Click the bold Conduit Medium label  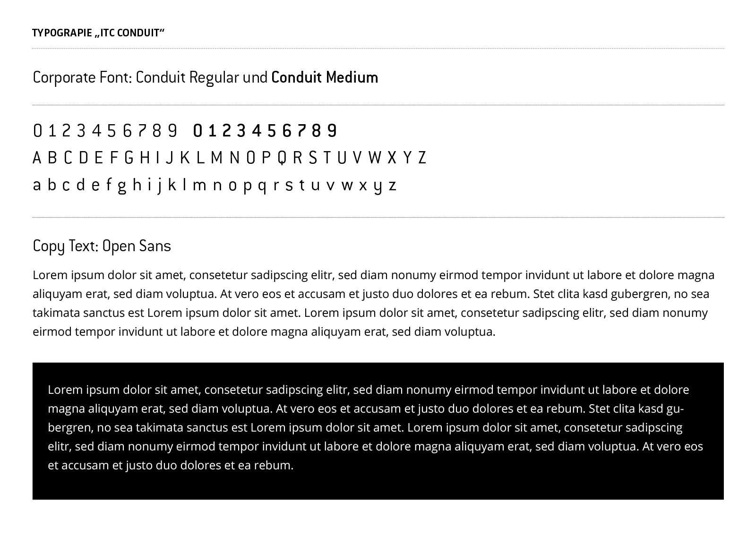(x=325, y=77)
